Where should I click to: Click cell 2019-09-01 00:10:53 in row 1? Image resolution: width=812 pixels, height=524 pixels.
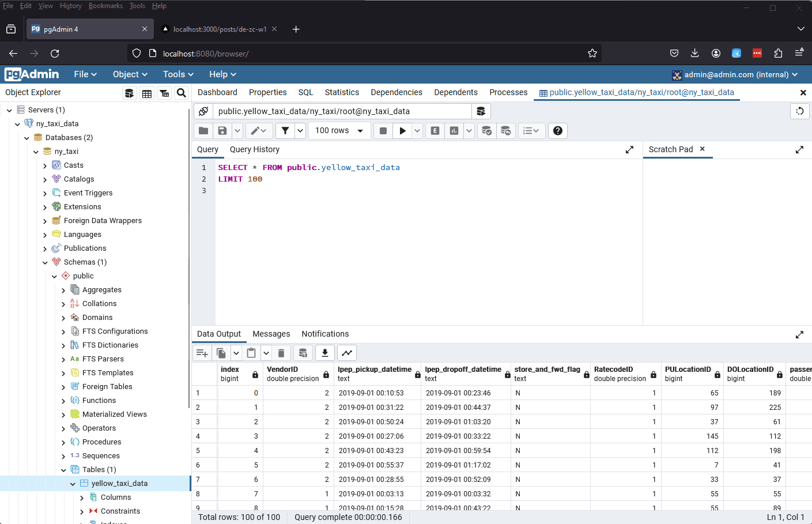point(377,393)
